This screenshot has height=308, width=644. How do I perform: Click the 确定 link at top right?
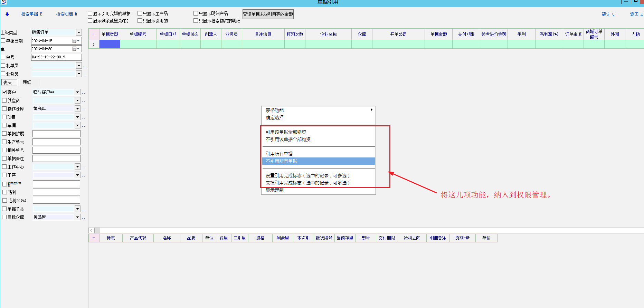[x=608, y=14]
